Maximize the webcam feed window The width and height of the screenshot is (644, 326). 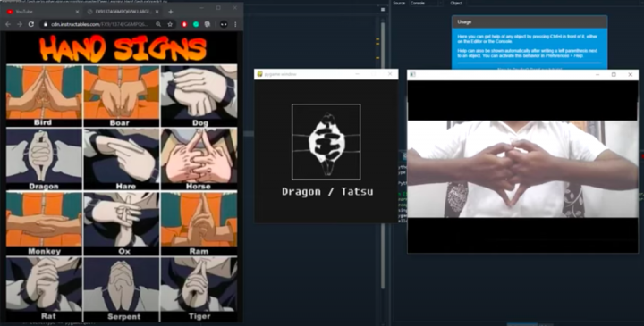[614, 75]
